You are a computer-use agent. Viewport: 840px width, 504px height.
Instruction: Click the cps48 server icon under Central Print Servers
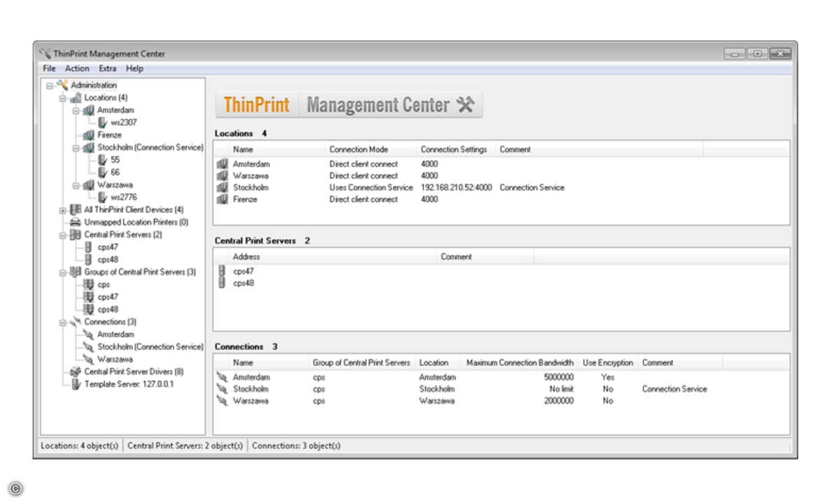click(88, 260)
